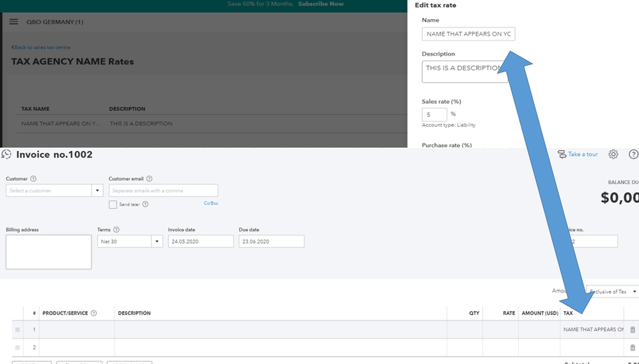Open the Cc/Bcc link
This screenshot has width=639, height=364.
[210, 203]
